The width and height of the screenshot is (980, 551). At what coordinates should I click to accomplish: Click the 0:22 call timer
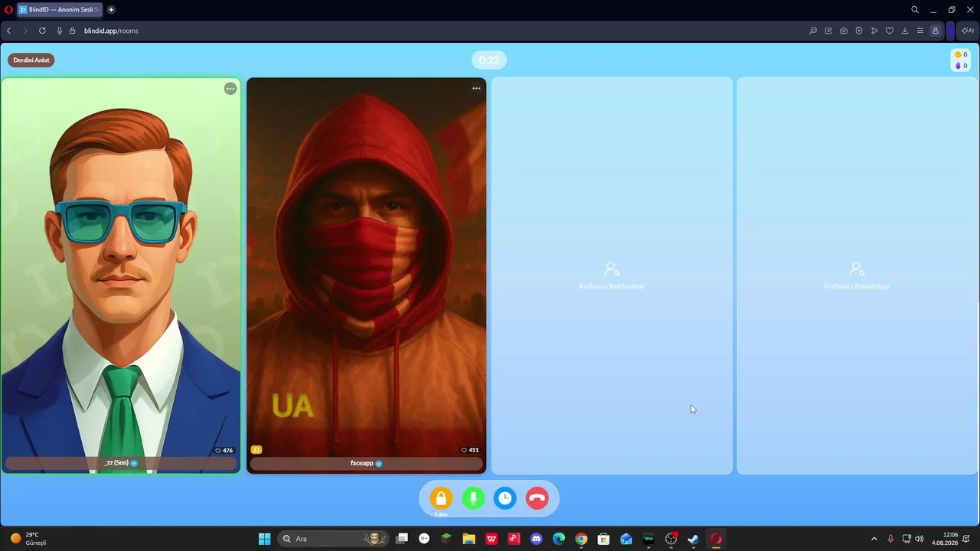click(x=489, y=60)
